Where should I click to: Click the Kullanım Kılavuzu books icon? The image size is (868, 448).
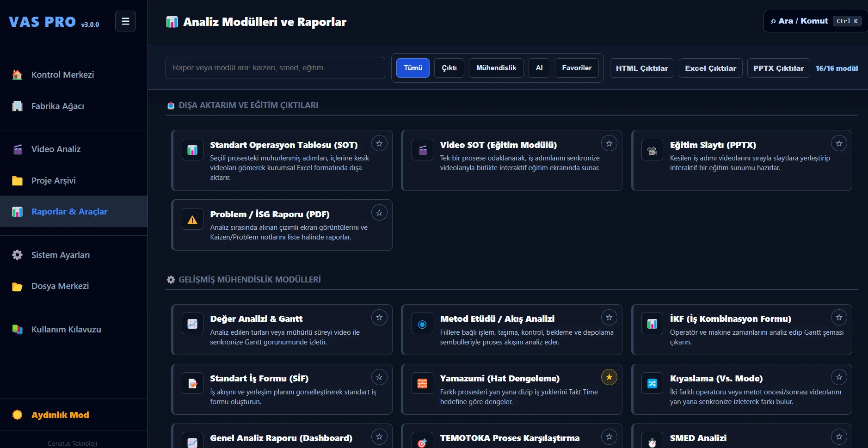[17, 329]
